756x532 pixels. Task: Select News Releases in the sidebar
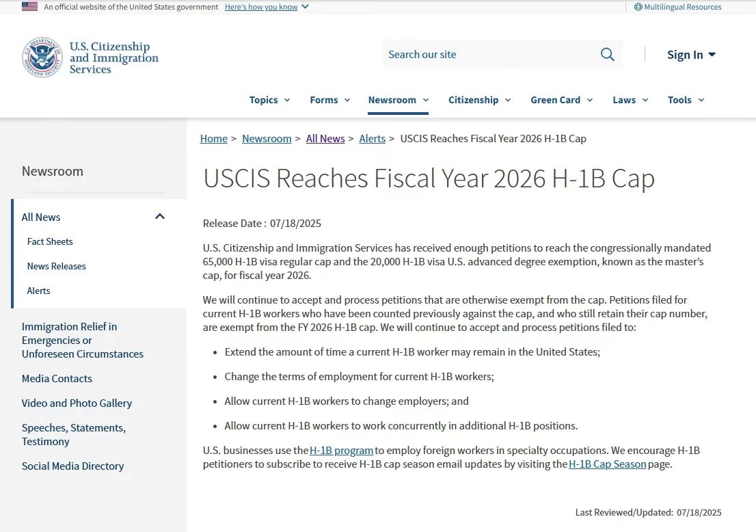(57, 266)
